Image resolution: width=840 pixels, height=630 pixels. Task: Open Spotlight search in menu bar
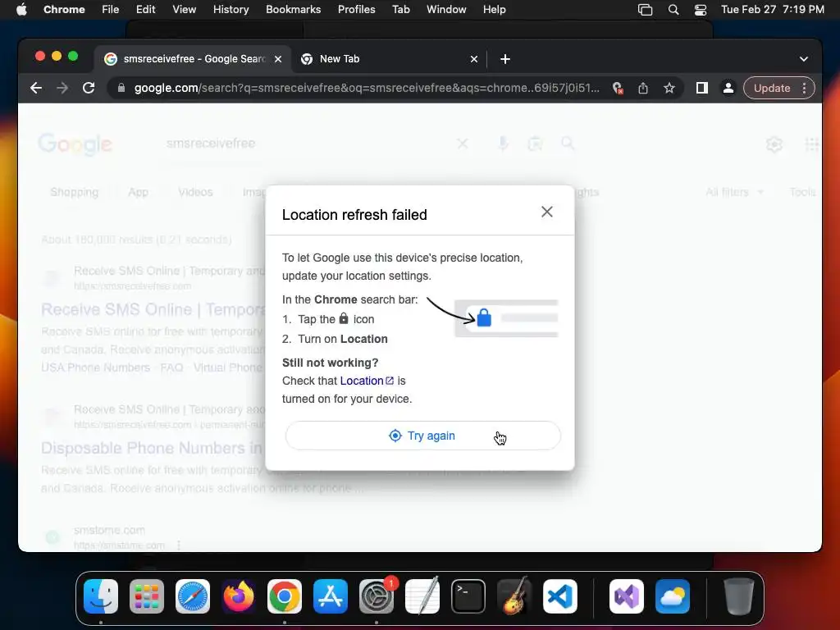click(673, 10)
